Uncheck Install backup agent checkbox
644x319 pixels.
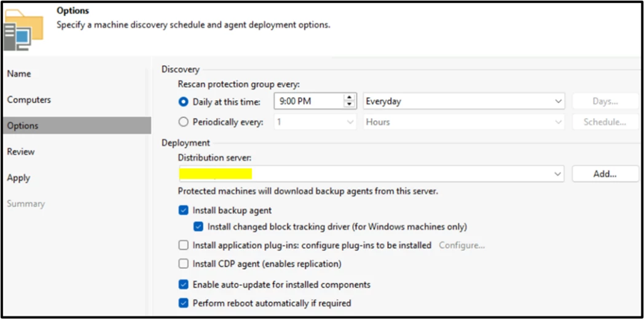tap(183, 210)
